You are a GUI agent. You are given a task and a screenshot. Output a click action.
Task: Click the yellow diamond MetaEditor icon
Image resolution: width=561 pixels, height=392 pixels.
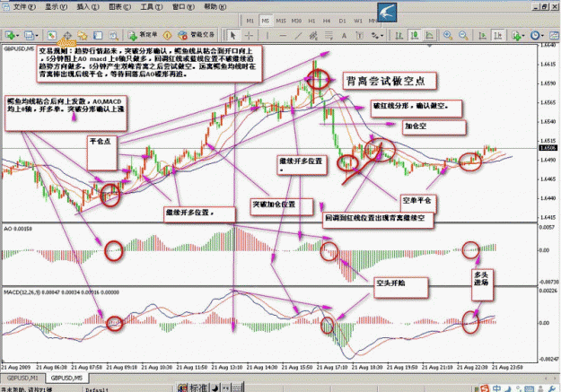[x=167, y=35]
